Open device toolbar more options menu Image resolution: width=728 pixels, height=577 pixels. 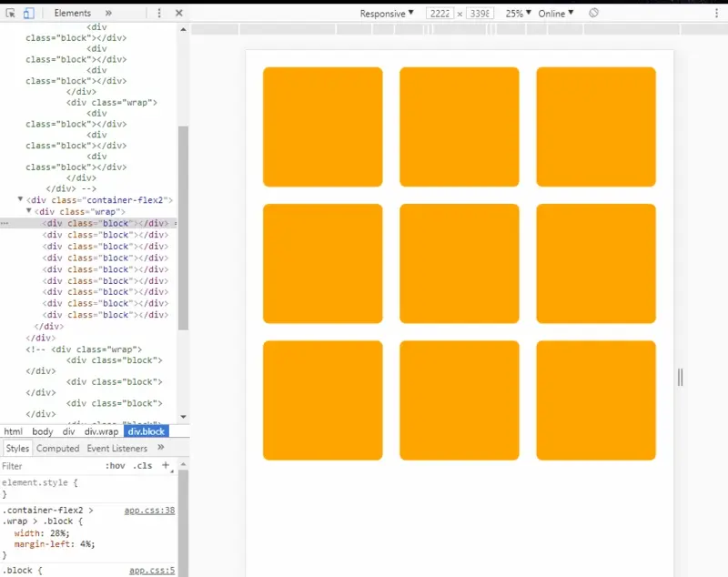click(716, 14)
